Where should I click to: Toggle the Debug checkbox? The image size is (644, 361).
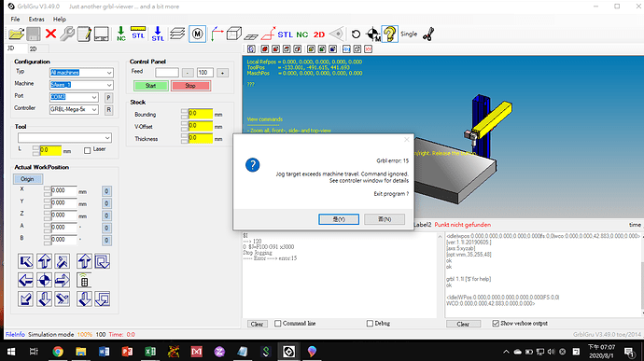point(370,324)
